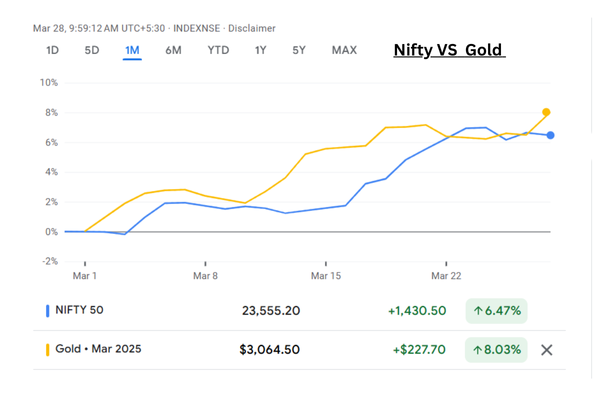Click the Mar 15 axis label
This screenshot has width=600, height=400.
tap(326, 276)
